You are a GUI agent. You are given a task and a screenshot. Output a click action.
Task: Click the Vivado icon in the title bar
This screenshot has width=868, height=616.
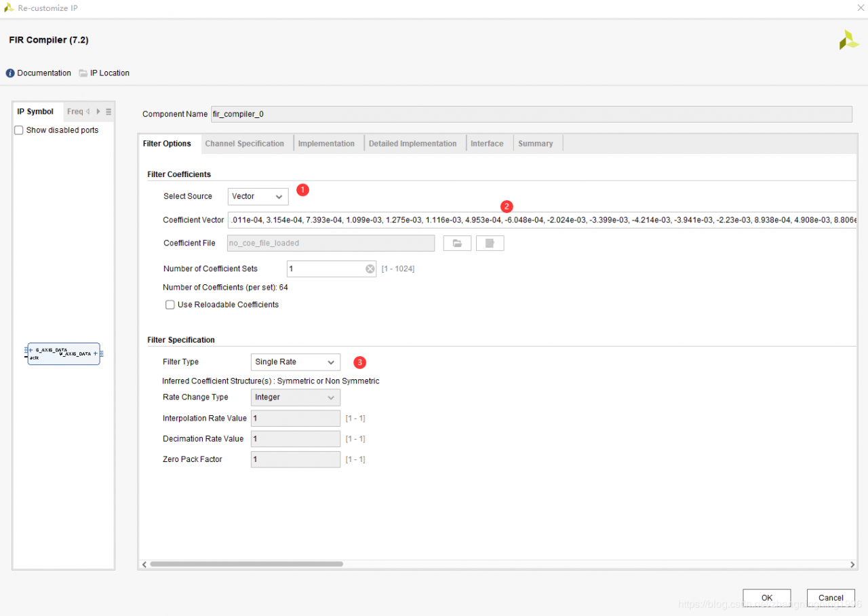(x=9, y=8)
